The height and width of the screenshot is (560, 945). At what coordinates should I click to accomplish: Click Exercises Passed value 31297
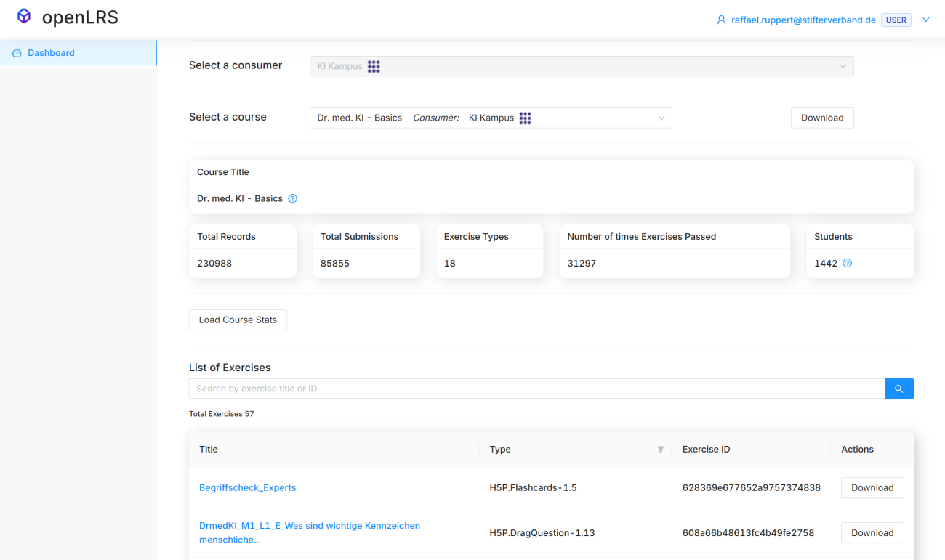coord(582,263)
